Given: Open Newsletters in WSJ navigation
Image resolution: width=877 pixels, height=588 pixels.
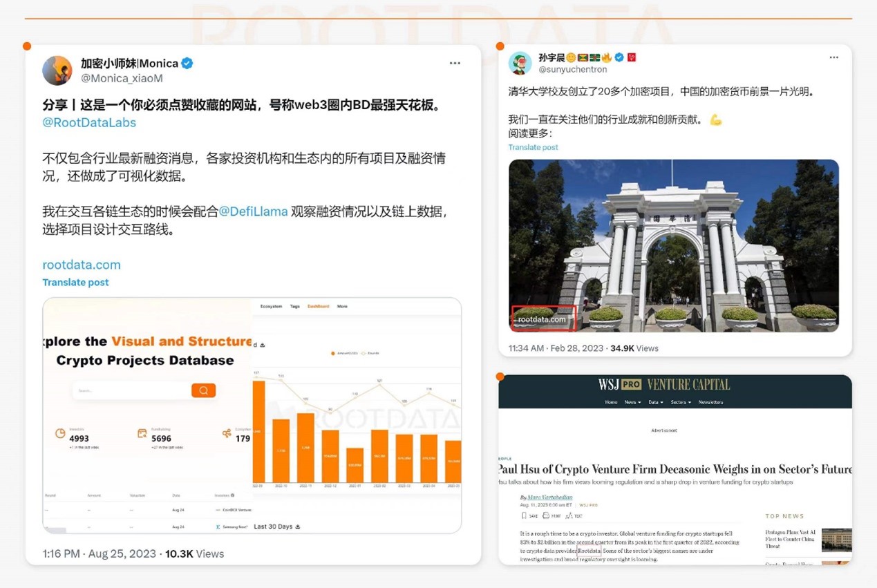Looking at the screenshot, I should tap(710, 402).
